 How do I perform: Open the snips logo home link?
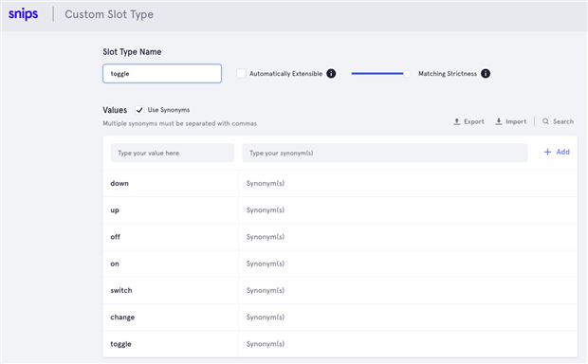pyautogui.click(x=24, y=14)
